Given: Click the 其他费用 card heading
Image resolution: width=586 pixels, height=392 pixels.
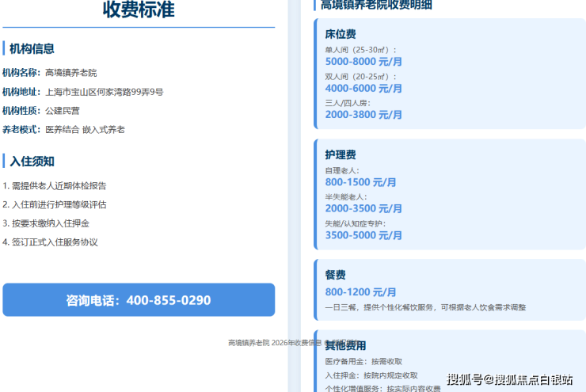Looking at the screenshot, I should coord(345,345).
